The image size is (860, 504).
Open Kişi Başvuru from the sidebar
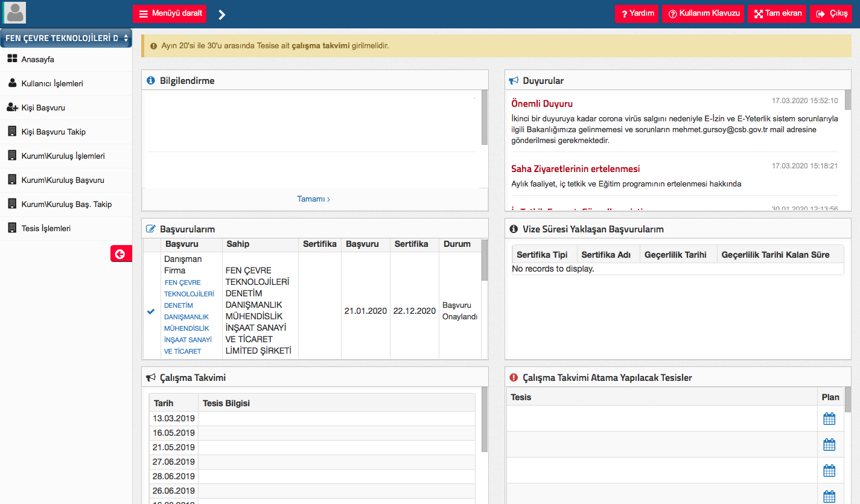click(43, 108)
